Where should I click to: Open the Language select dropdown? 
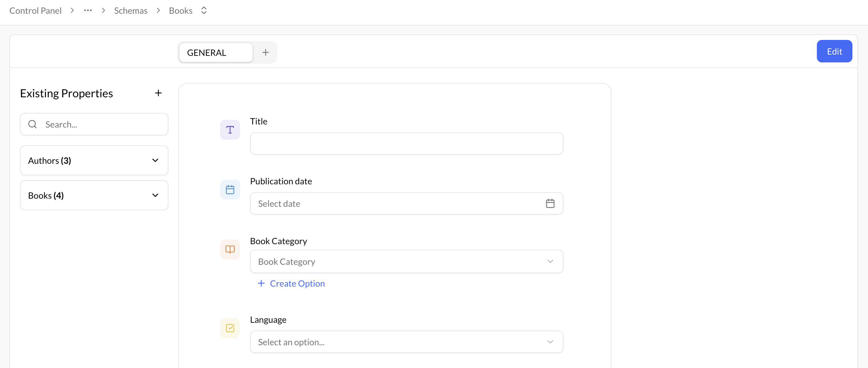tap(406, 342)
